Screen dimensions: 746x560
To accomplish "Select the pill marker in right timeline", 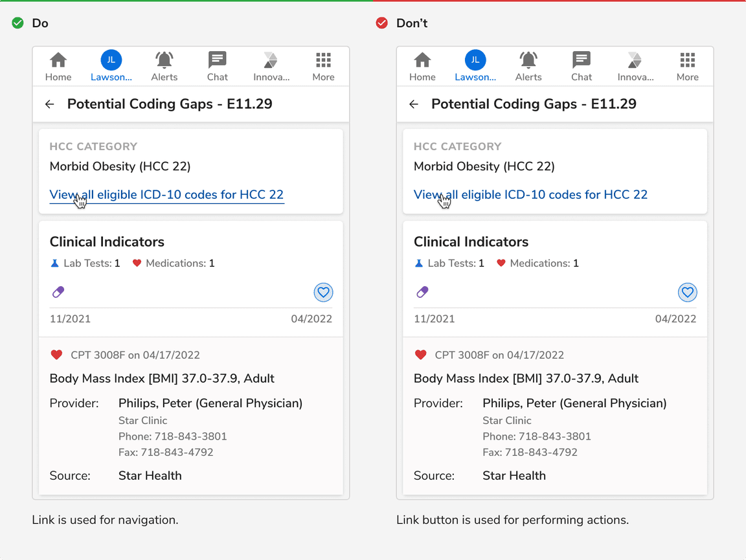I will coord(422,292).
